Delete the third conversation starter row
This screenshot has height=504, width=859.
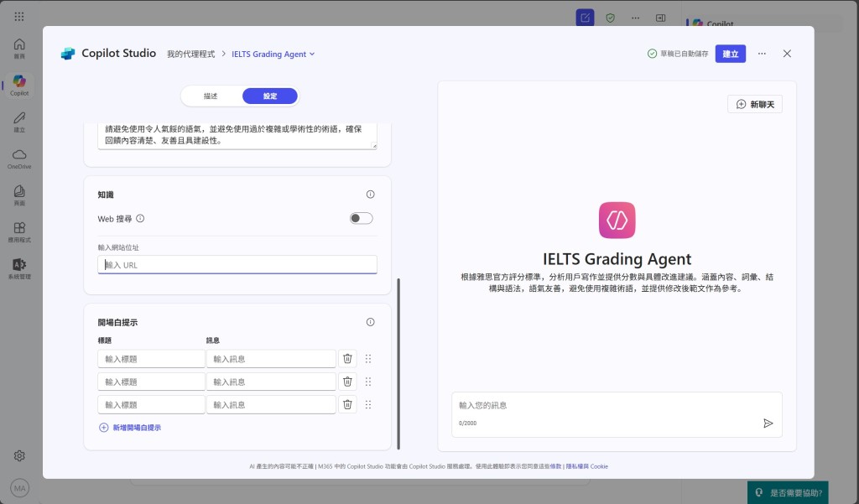(347, 405)
